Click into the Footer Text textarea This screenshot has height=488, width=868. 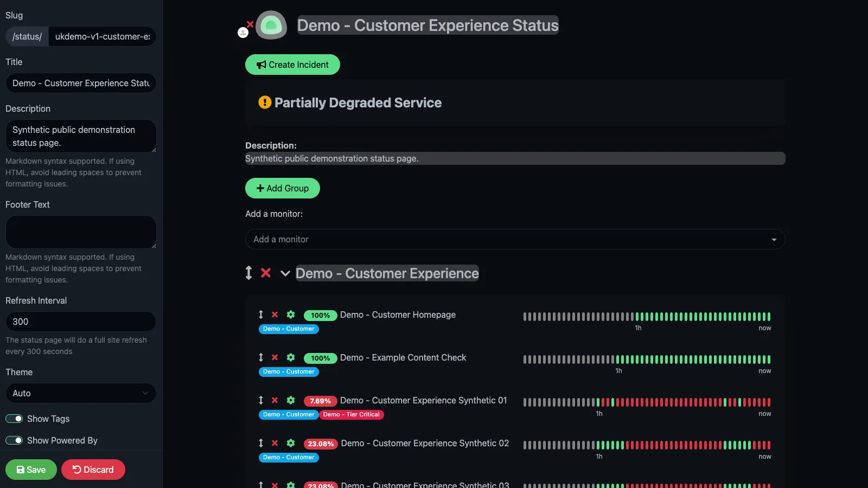81,232
